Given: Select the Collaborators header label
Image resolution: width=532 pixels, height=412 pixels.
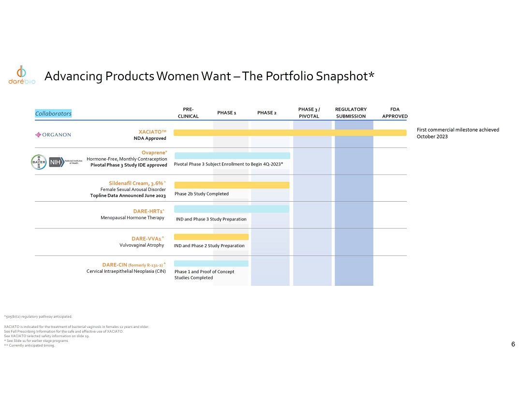Looking at the screenshot, I should (53, 114).
